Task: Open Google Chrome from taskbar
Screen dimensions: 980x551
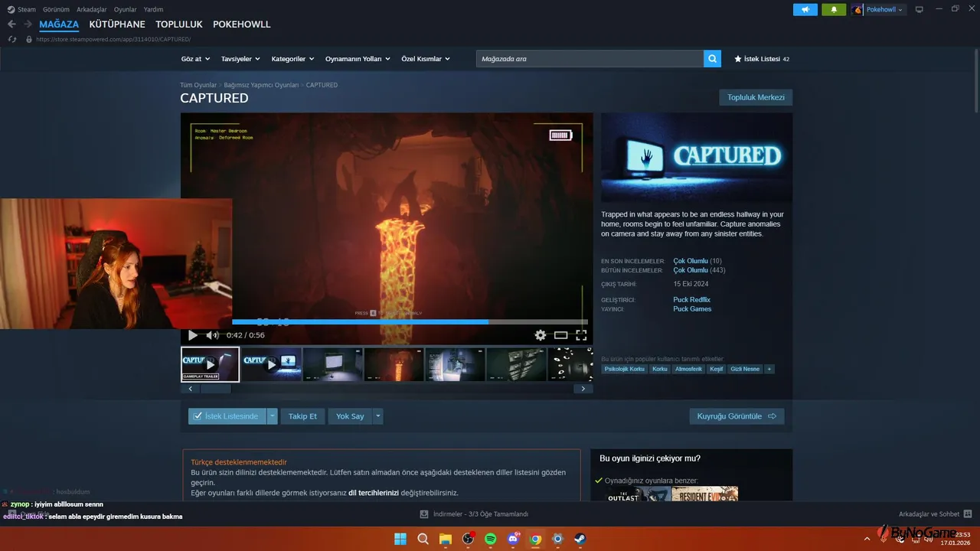Action: (x=535, y=539)
